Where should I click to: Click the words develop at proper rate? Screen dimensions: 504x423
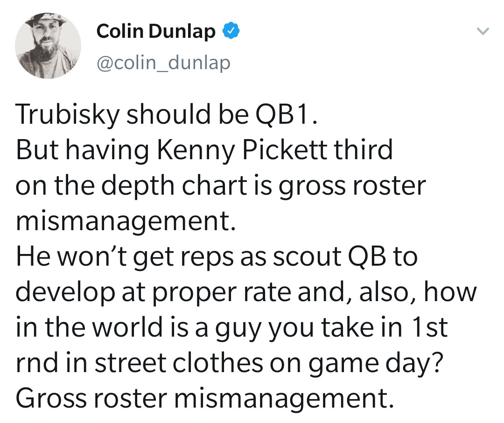coord(154,293)
